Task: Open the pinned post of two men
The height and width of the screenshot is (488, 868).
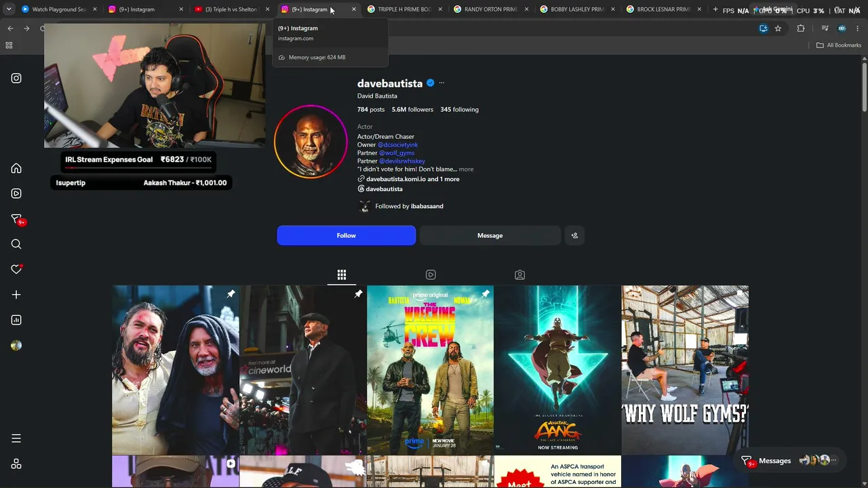Action: (176, 370)
